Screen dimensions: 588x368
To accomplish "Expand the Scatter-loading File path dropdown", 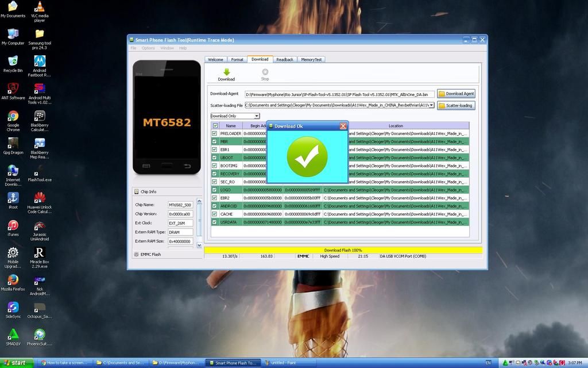I will (x=431, y=106).
